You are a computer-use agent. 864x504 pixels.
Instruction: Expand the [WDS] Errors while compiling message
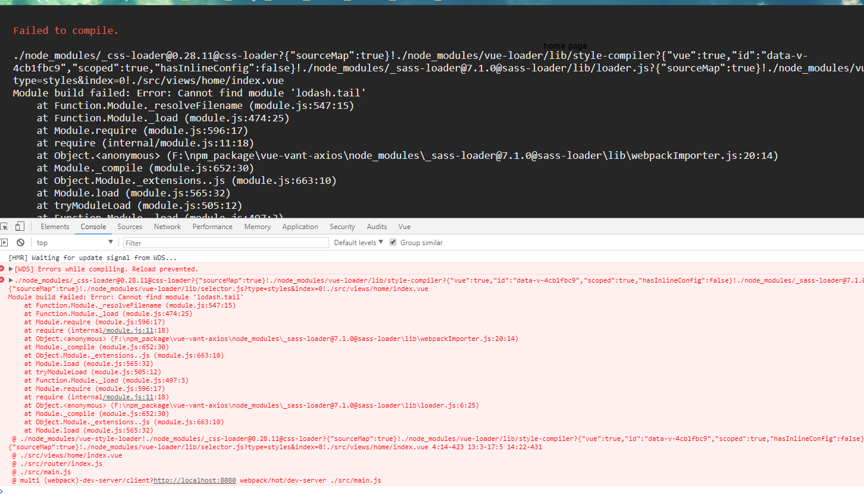pyautogui.click(x=11, y=269)
